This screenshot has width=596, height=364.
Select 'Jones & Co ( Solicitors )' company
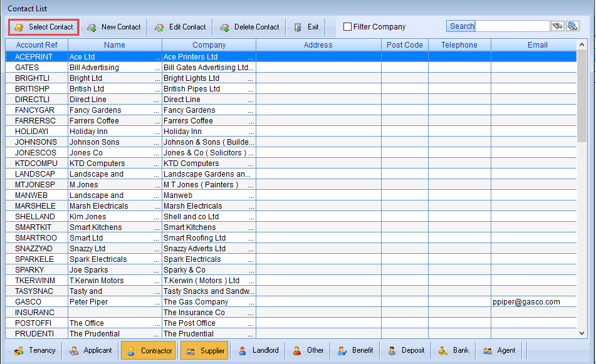point(209,152)
